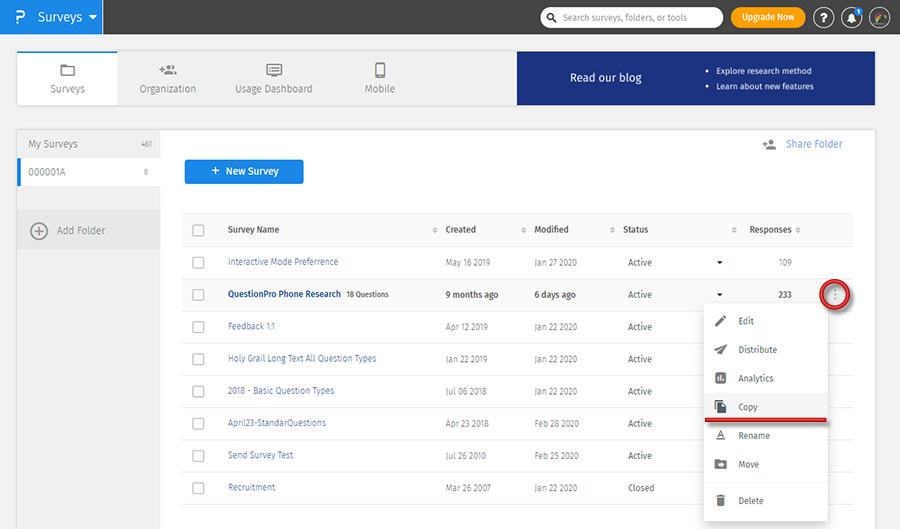This screenshot has width=900, height=529.
Task: Tick the Recruitment survey checkbox
Action: [198, 488]
